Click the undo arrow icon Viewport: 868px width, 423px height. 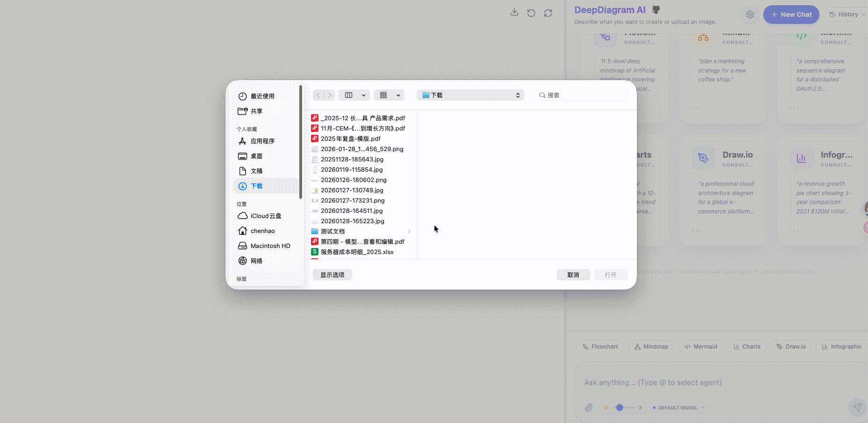(x=531, y=13)
